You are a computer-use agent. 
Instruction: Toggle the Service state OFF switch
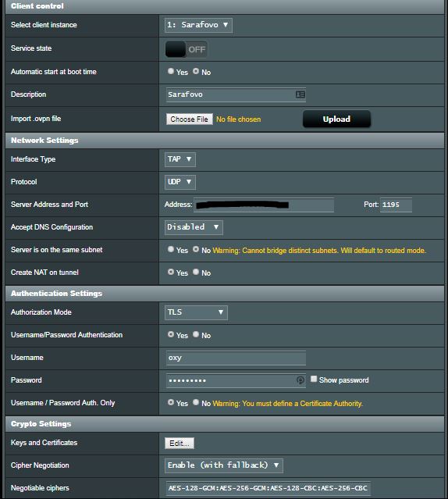pyautogui.click(x=187, y=49)
